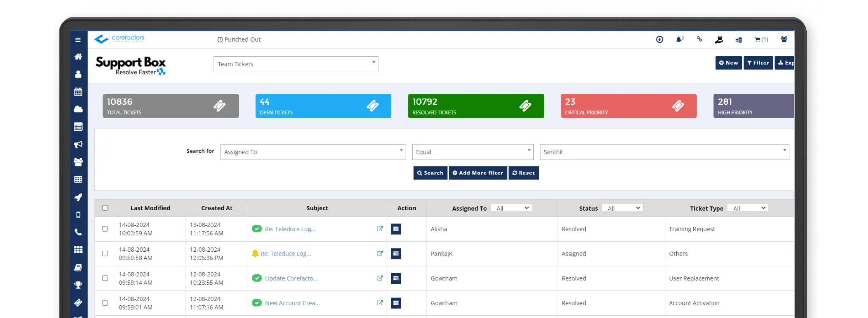Open the megaphone campaigns sidebar icon
This screenshot has width=868, height=318.
(78, 144)
